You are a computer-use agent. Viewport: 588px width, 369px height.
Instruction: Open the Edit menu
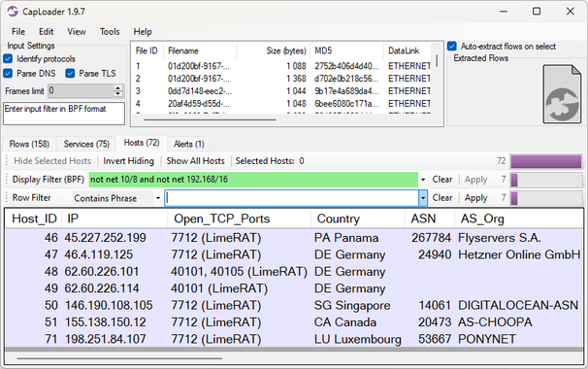(x=47, y=31)
